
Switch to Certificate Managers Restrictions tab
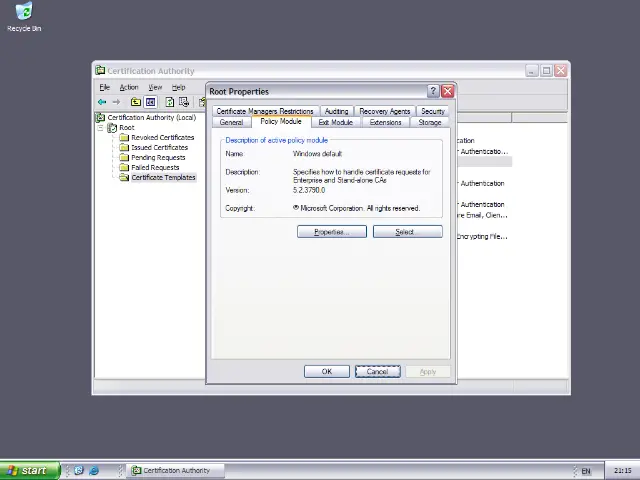click(x=265, y=111)
